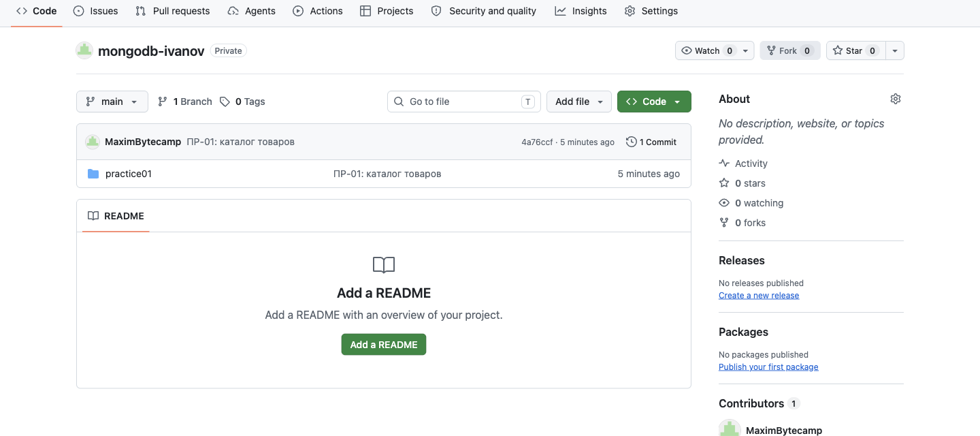This screenshot has height=436, width=980.
Task: Open the Projects tab
Action: 387,11
